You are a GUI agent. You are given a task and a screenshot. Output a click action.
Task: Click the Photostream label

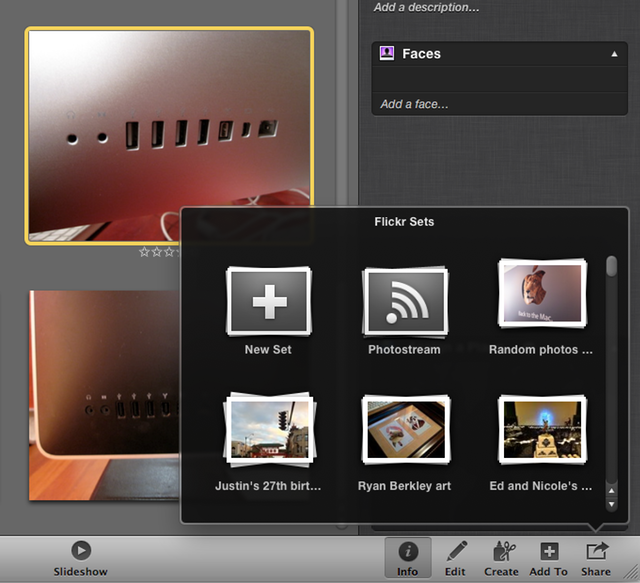pos(404,349)
